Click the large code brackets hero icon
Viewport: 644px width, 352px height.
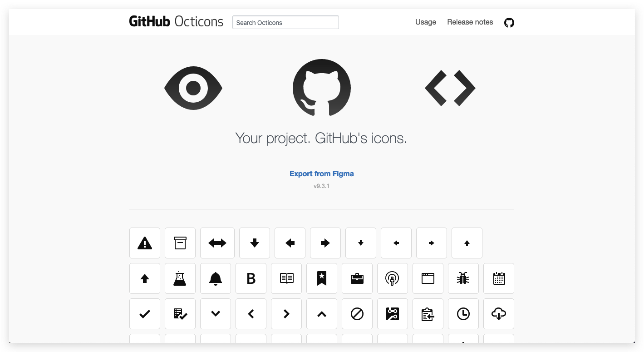pyautogui.click(x=450, y=88)
